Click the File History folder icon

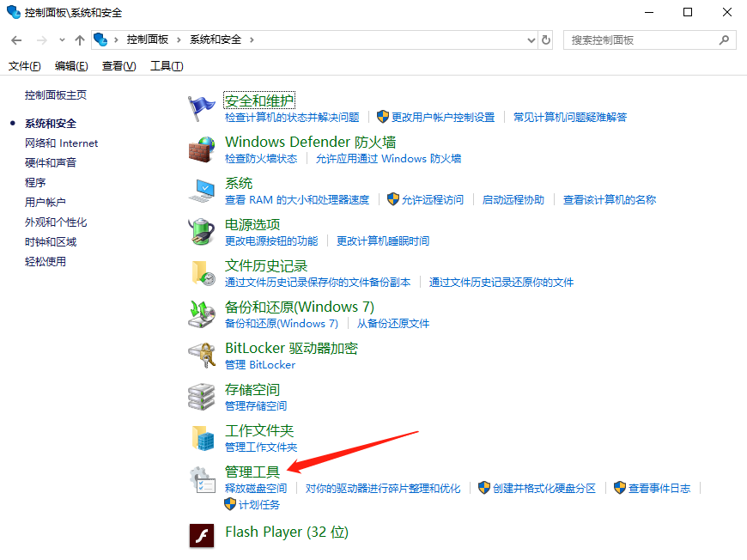[x=202, y=273]
